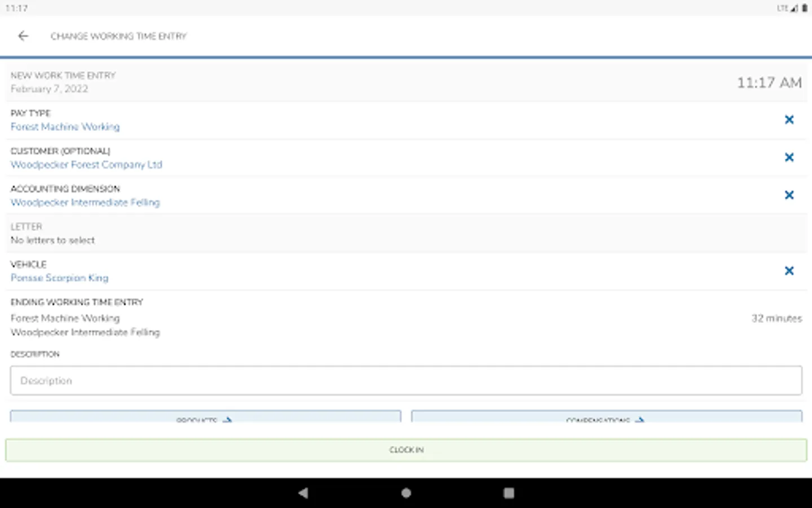This screenshot has height=508, width=812.
Task: Tap the Clock In button
Action: coord(406,450)
